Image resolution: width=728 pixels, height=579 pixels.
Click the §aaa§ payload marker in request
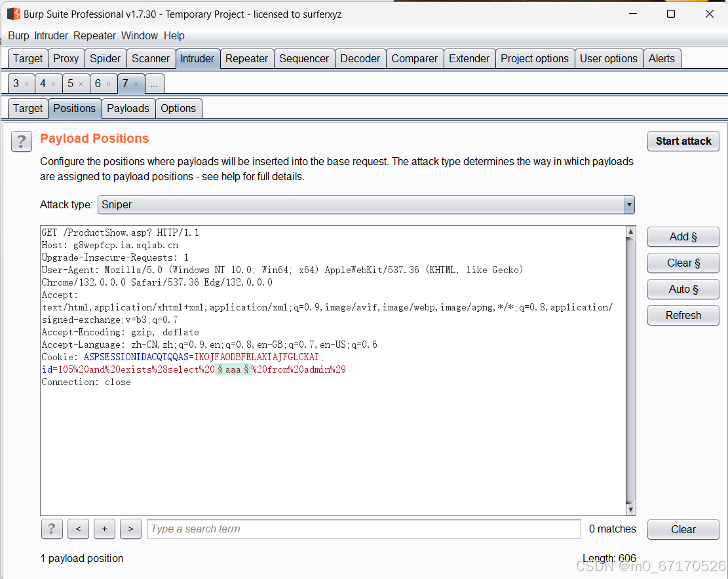click(233, 370)
